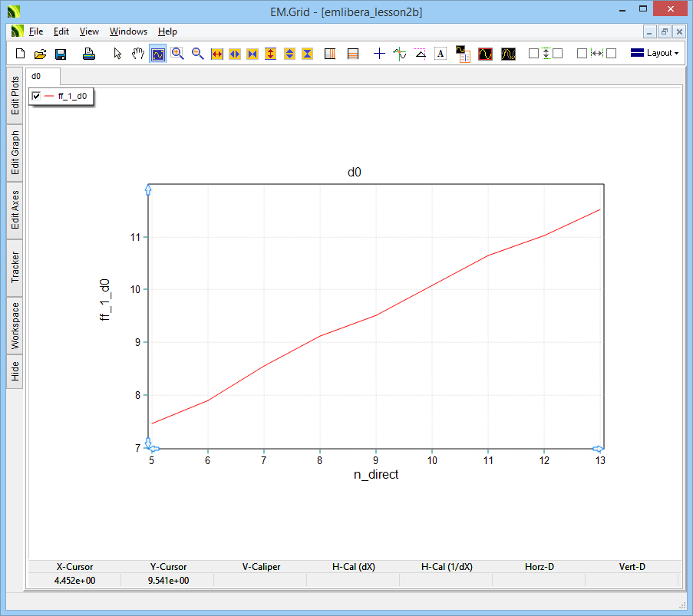
Task: Check the box left of horizontal spacing icon
Action: coord(582,54)
